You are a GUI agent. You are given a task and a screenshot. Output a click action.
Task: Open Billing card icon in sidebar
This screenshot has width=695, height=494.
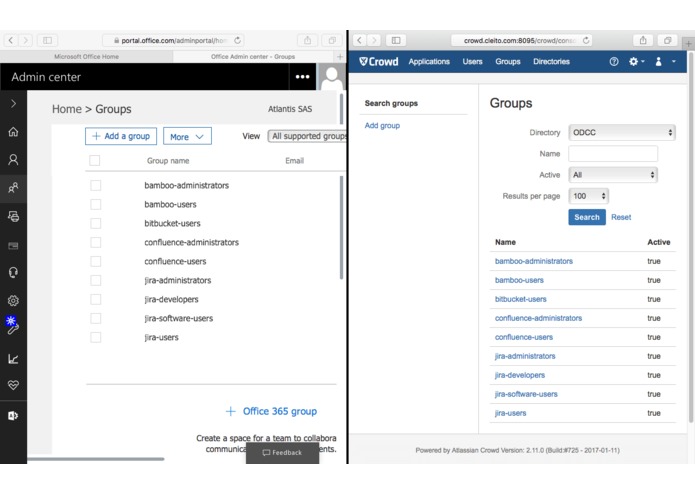13,245
